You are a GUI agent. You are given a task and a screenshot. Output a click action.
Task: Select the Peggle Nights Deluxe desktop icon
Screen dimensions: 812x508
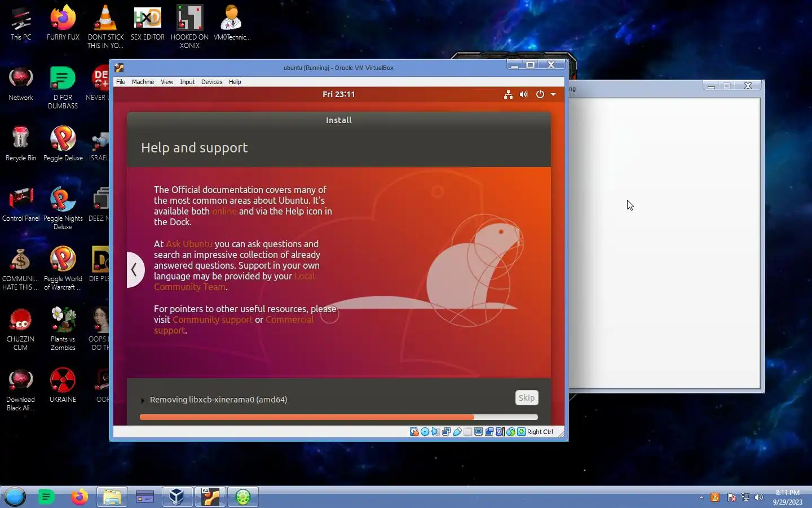tap(63, 208)
